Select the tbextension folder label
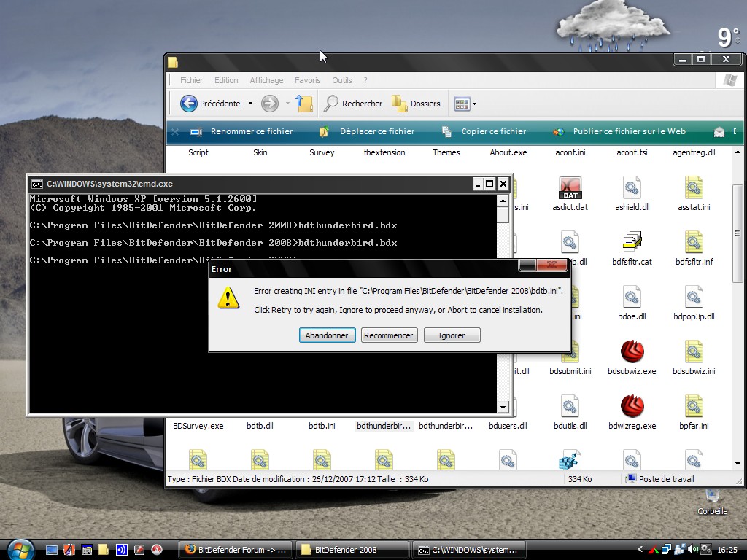The image size is (747, 560). [384, 152]
